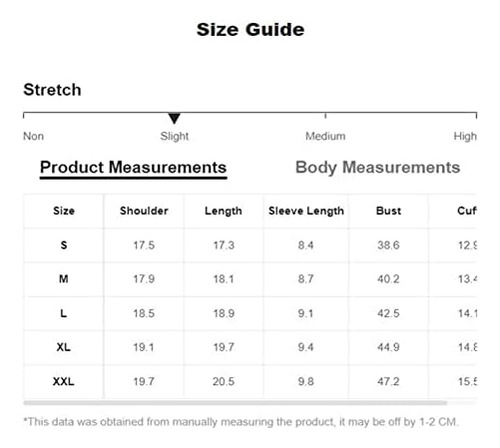The image size is (500, 448).
Task: Select the M size row label
Action: click(64, 279)
